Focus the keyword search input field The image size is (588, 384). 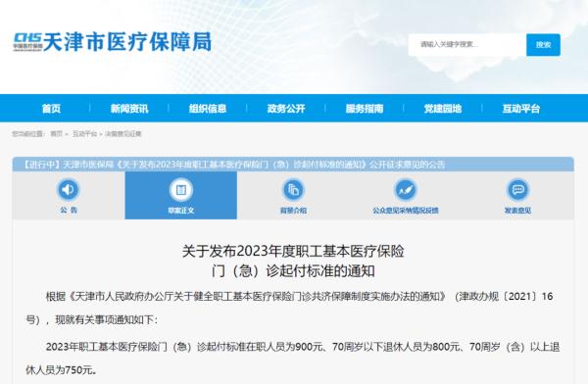[x=467, y=45]
